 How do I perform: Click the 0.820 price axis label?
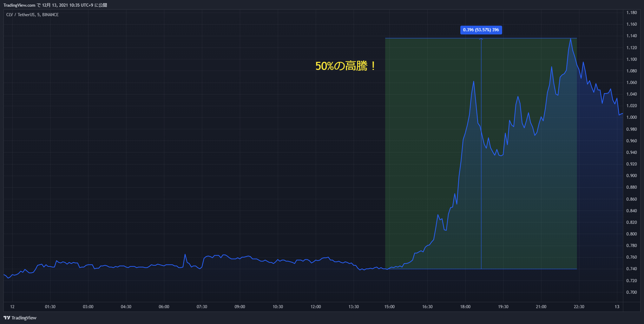click(631, 222)
